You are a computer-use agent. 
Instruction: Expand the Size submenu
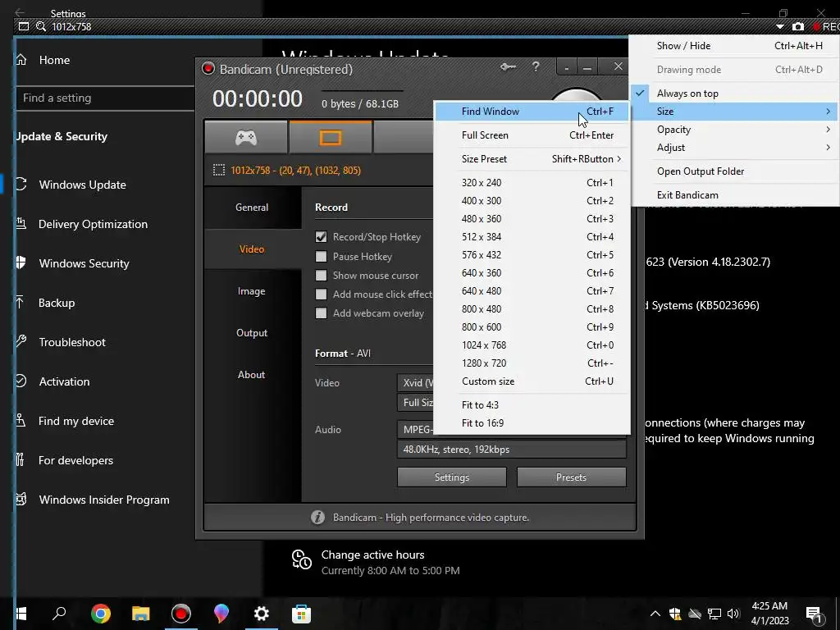(x=734, y=112)
